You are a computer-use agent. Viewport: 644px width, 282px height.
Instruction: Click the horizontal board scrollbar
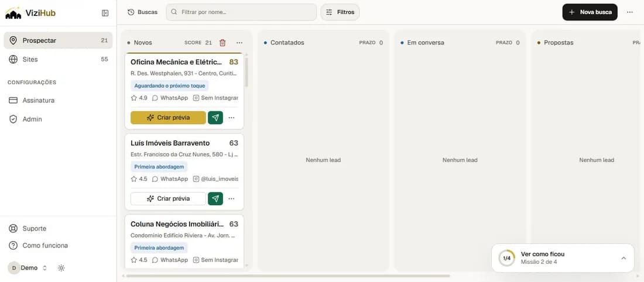point(288,276)
